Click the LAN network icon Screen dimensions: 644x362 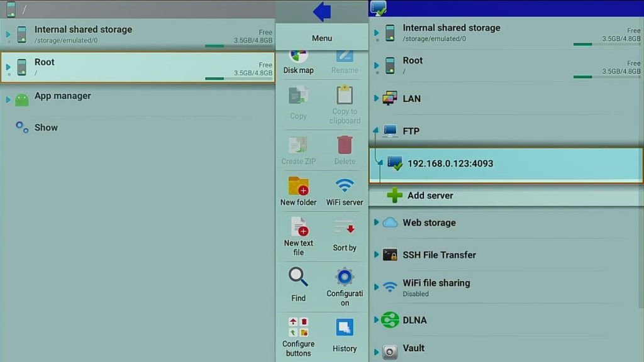point(390,98)
